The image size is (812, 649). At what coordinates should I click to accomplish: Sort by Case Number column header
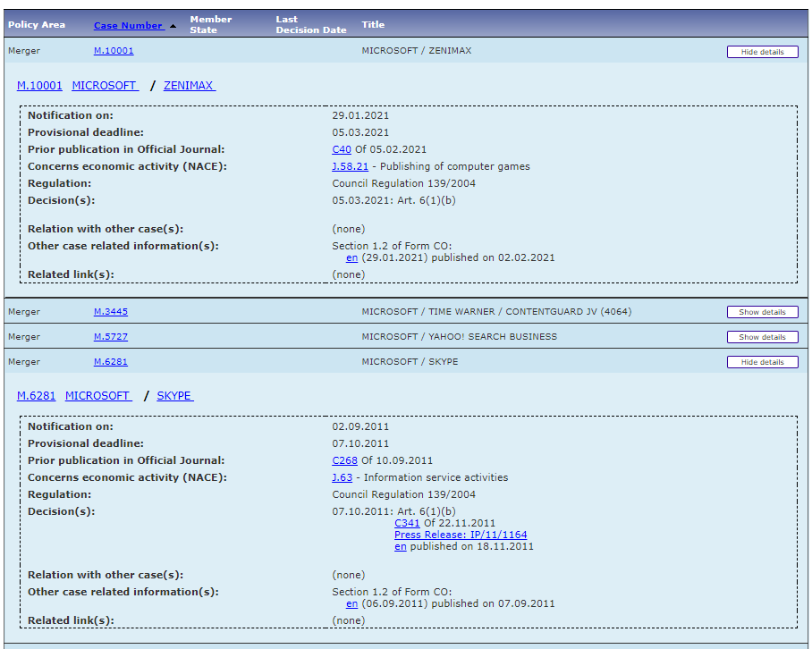pos(129,25)
